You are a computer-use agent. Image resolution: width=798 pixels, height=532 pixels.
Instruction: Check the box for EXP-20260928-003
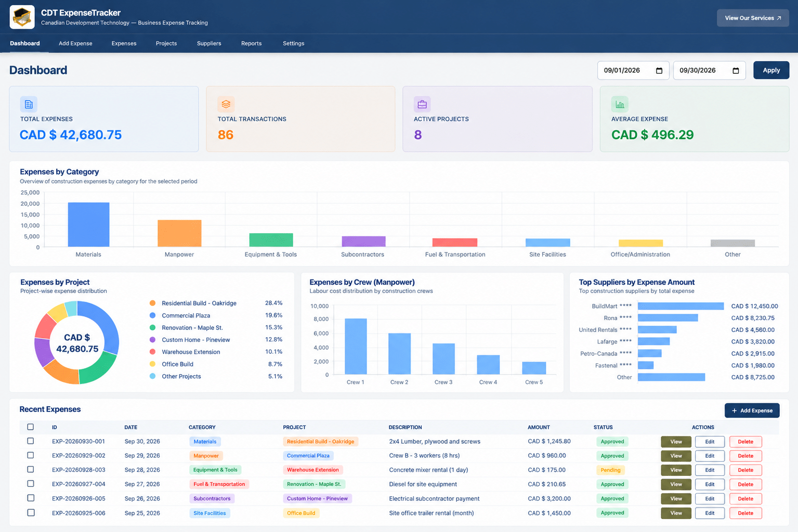click(30, 470)
